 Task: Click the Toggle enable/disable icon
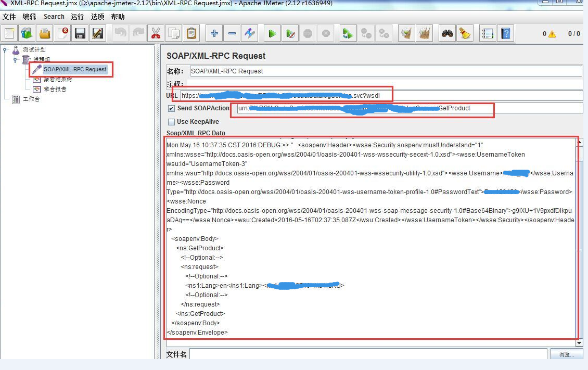coord(250,34)
